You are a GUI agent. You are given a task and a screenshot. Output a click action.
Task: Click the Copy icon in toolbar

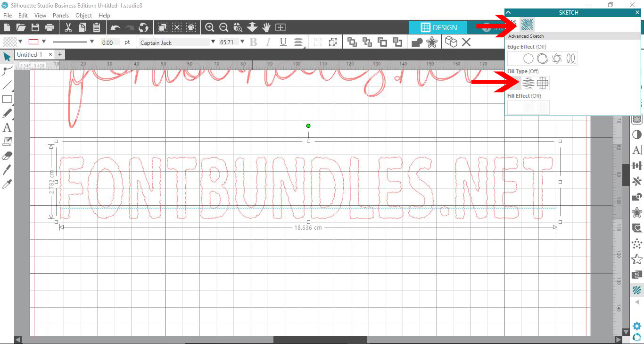click(x=82, y=27)
